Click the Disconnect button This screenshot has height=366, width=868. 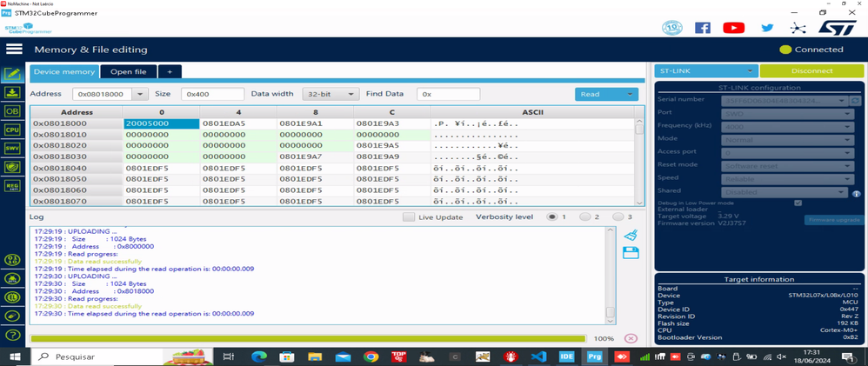tap(811, 71)
